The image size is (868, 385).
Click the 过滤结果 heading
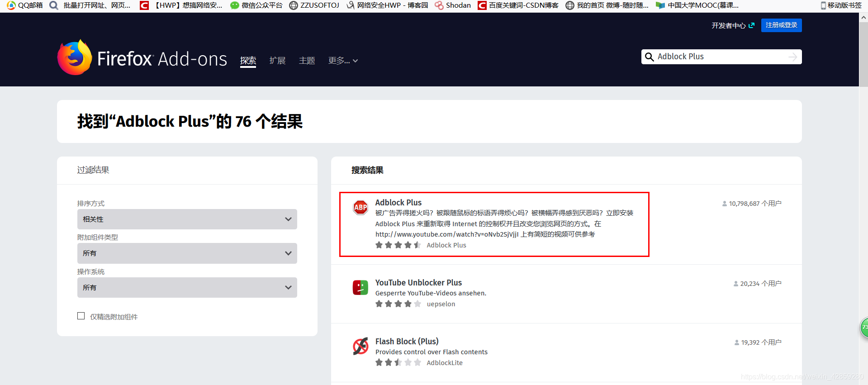click(x=93, y=170)
